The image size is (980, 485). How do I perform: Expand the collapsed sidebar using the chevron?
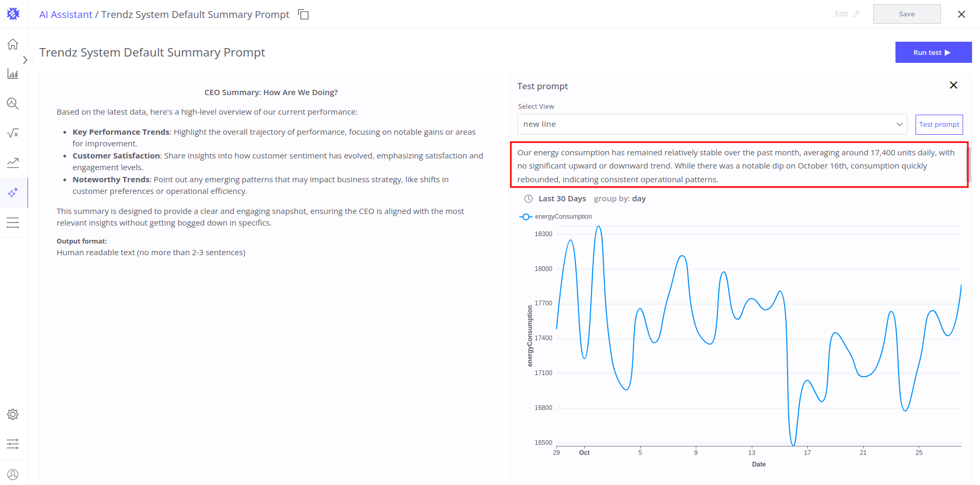click(x=25, y=60)
